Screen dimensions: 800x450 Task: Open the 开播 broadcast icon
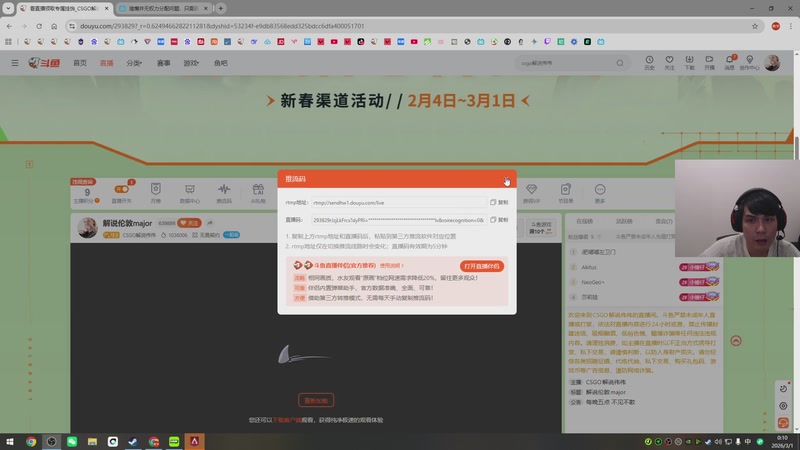click(x=709, y=63)
